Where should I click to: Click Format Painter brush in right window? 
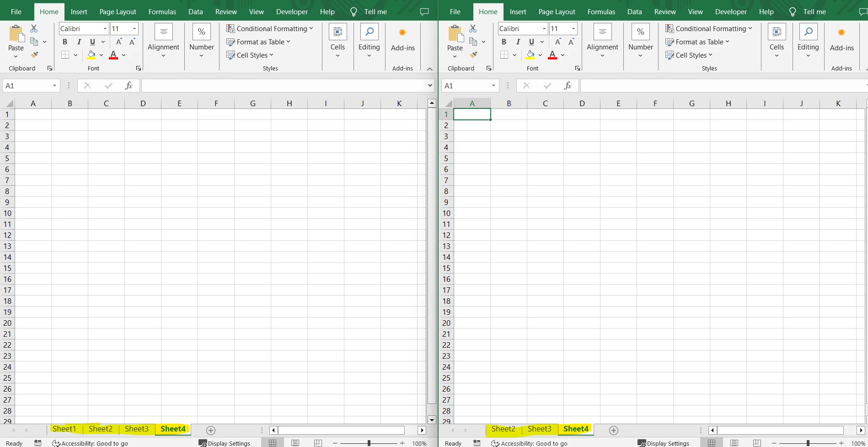[473, 55]
